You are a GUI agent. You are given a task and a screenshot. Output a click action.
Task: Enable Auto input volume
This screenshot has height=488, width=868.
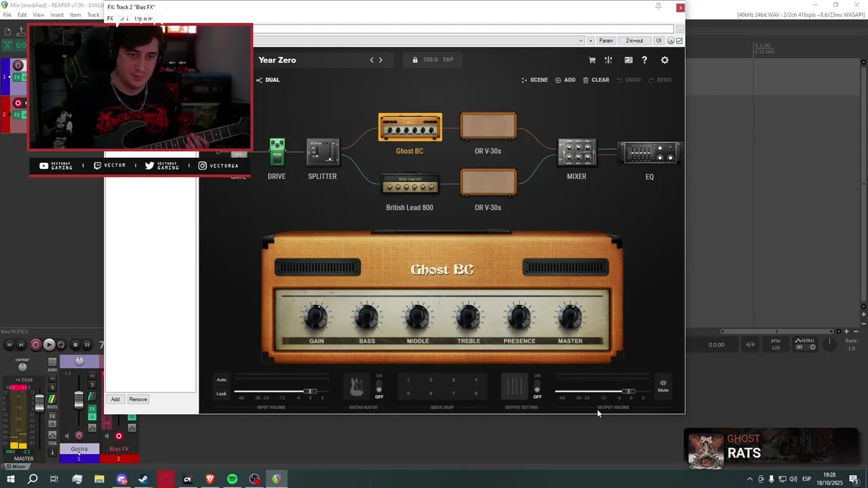pyautogui.click(x=221, y=380)
